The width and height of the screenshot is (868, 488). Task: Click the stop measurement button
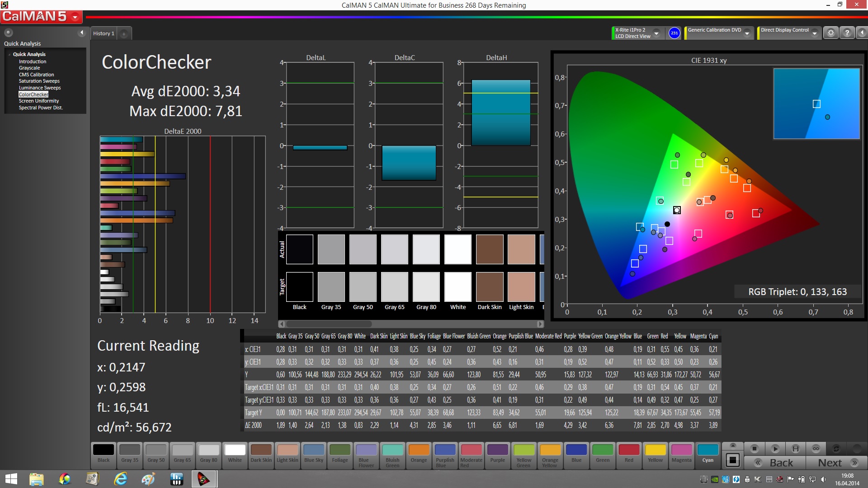pyautogui.click(x=754, y=449)
